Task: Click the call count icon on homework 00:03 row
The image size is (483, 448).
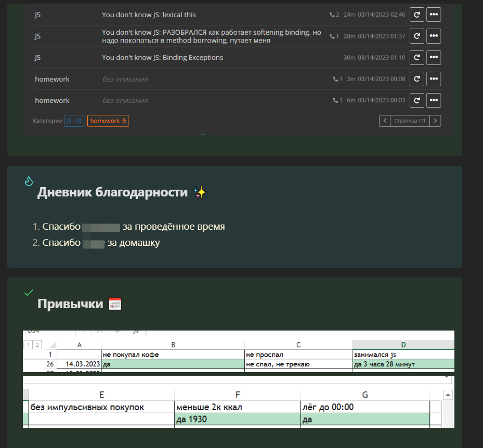Action: click(335, 100)
